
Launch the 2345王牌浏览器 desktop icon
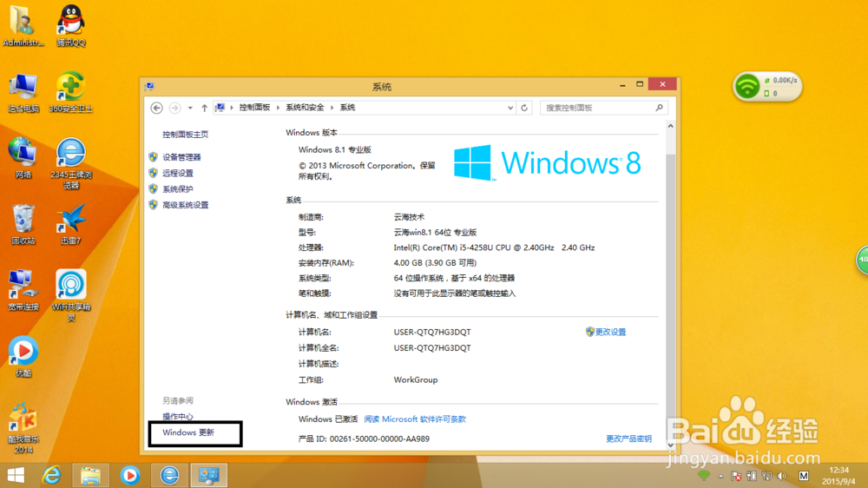[x=71, y=164]
